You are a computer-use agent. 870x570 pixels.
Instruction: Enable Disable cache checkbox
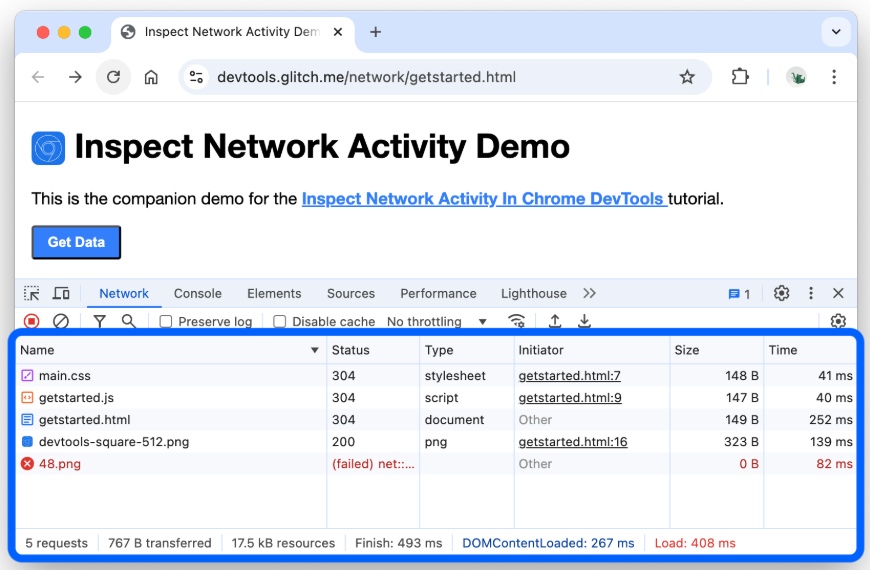click(280, 321)
